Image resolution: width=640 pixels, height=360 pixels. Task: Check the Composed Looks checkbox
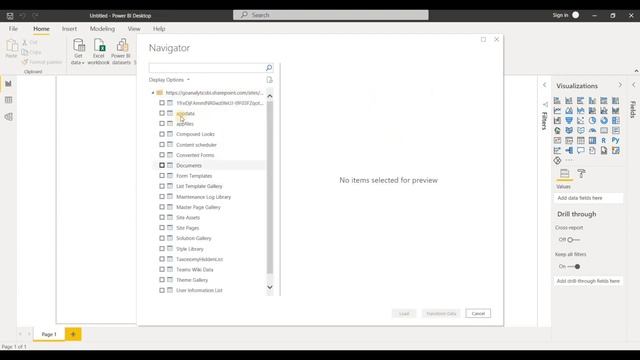pos(162,134)
